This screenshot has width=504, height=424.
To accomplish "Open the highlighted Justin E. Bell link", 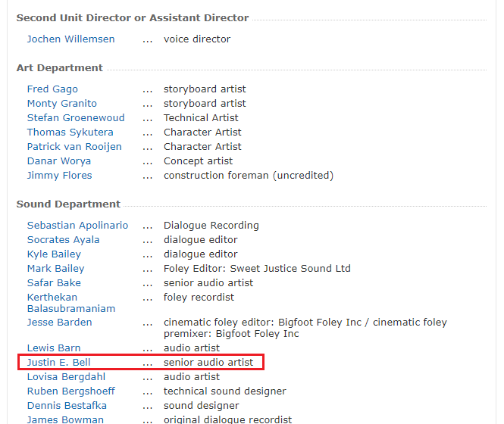I will pos(58,362).
